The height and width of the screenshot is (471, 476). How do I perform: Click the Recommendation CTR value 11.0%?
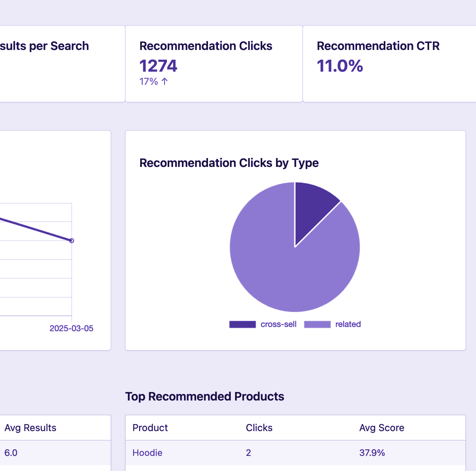pos(340,66)
